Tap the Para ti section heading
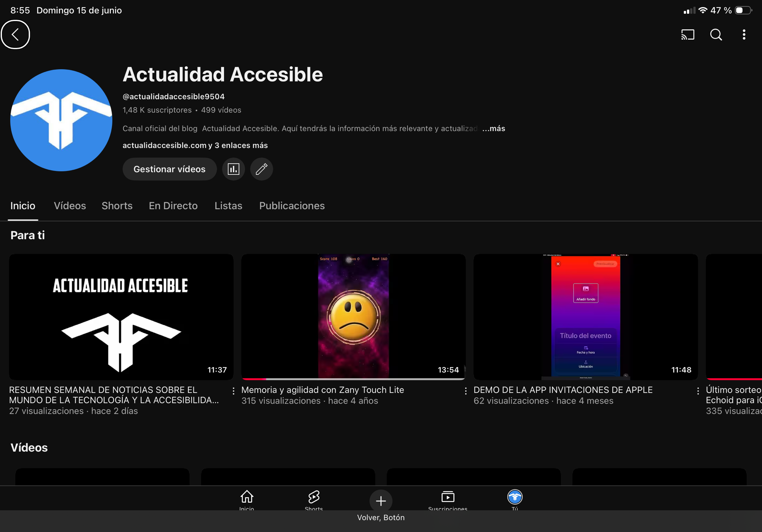762x532 pixels. coord(27,235)
